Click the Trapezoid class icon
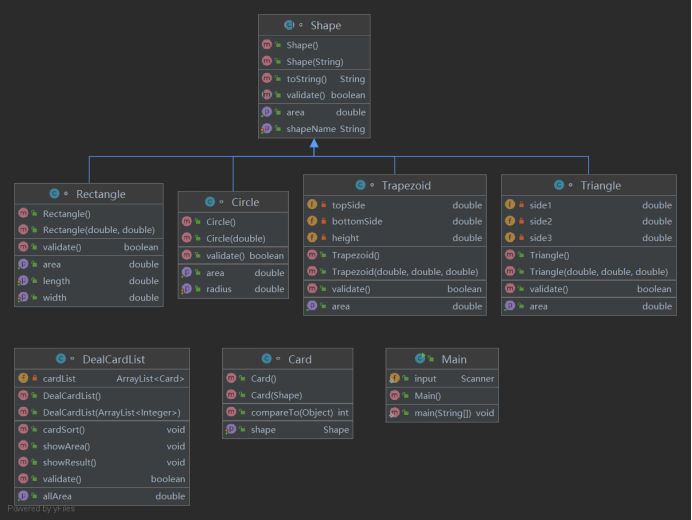Viewport: 692px width, 520px height. click(x=361, y=185)
